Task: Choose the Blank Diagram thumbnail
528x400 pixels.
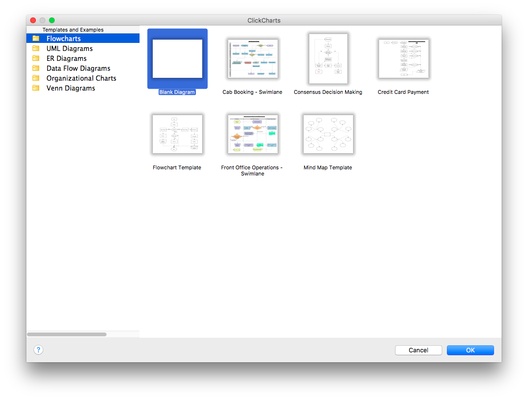Action: [x=177, y=59]
